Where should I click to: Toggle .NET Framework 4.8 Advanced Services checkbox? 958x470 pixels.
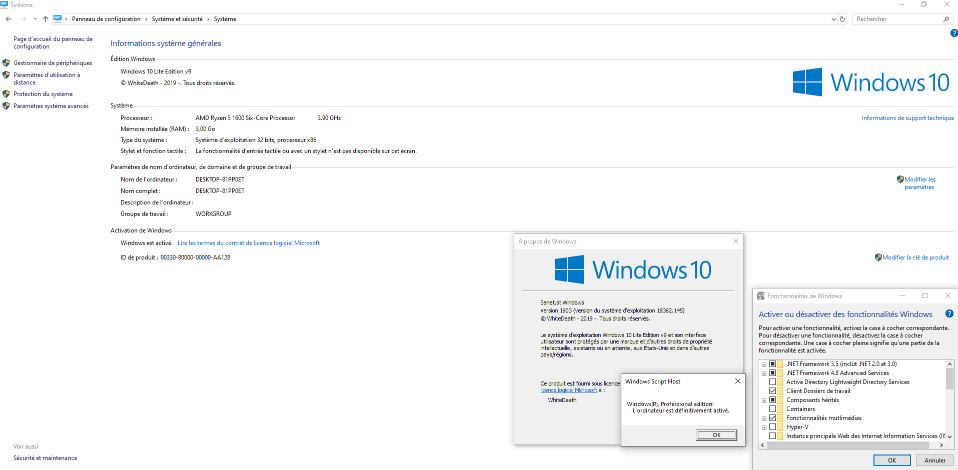tap(772, 373)
